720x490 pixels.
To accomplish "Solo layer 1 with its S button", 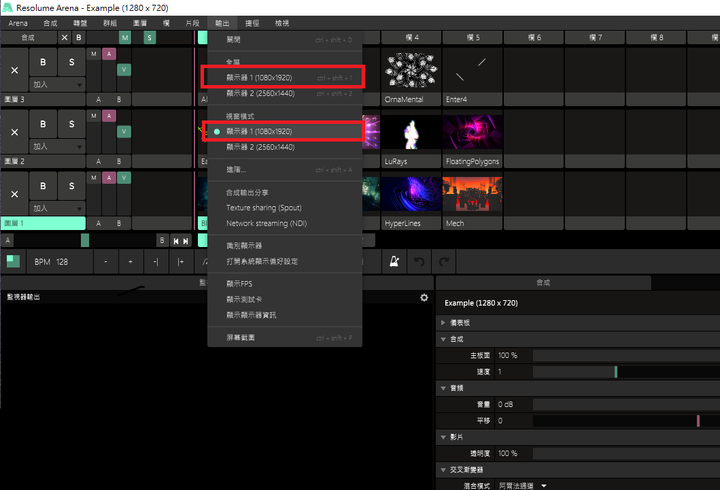I will tap(72, 186).
